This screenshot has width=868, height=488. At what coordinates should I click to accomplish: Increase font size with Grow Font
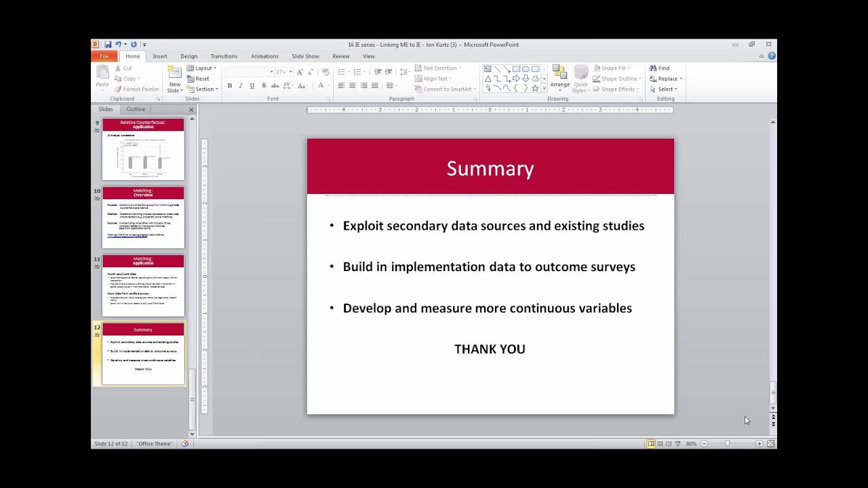coord(300,72)
